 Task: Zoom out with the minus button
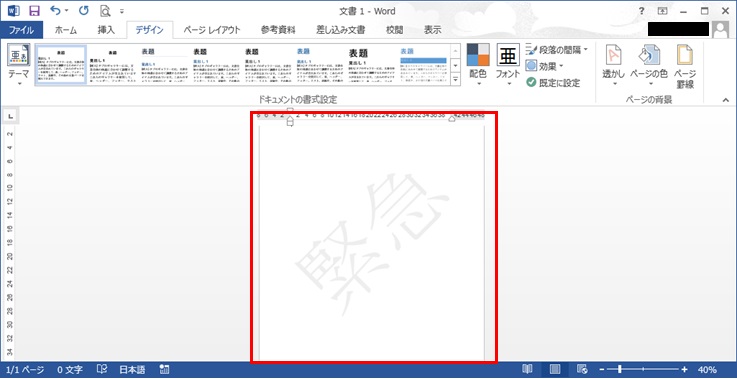coord(601,370)
